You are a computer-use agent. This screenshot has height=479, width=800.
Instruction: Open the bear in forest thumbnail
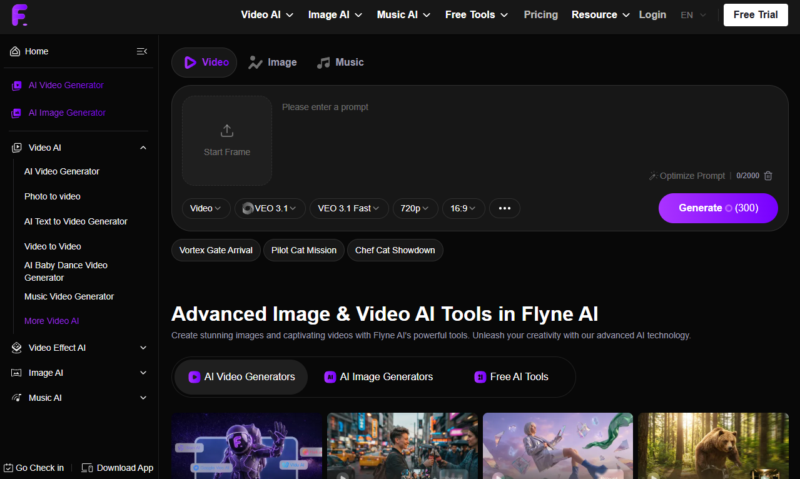tap(713, 446)
